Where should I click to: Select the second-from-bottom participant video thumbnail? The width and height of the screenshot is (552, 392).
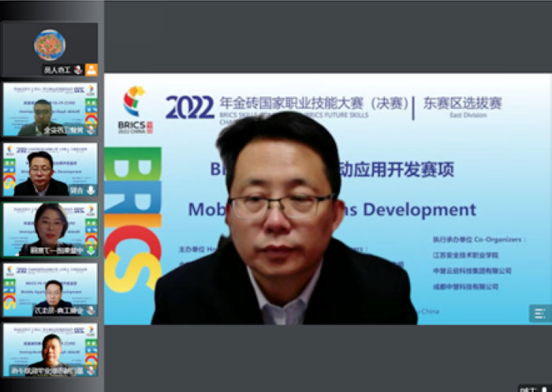tap(50, 289)
